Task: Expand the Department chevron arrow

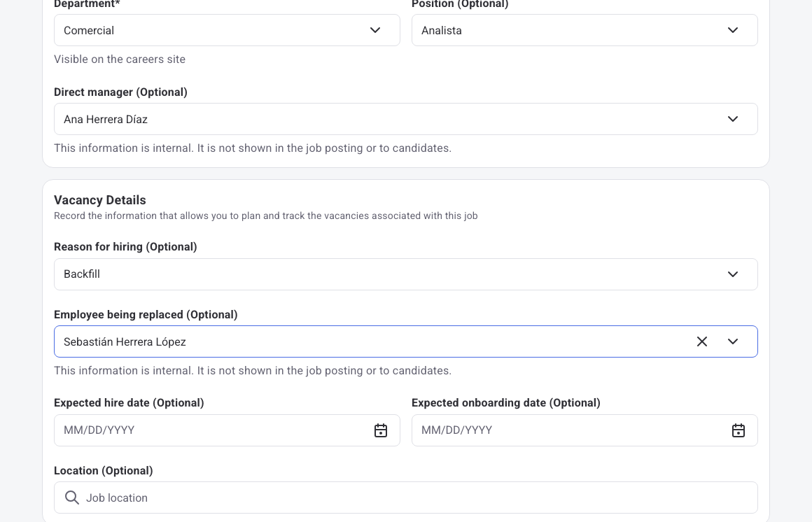Action: pyautogui.click(x=375, y=30)
